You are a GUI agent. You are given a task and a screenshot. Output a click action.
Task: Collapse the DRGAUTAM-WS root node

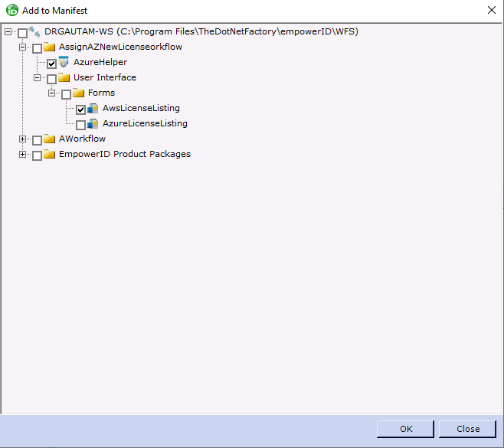click(8, 31)
